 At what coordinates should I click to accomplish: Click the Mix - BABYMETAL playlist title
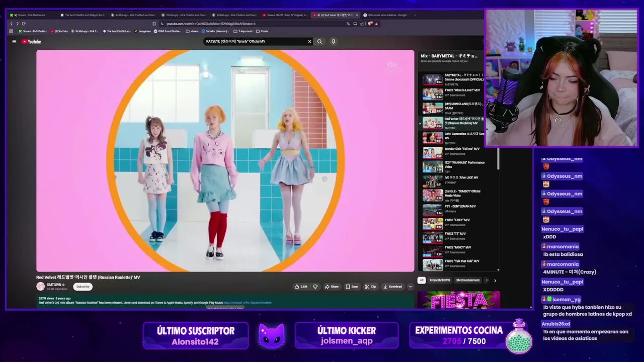449,56
